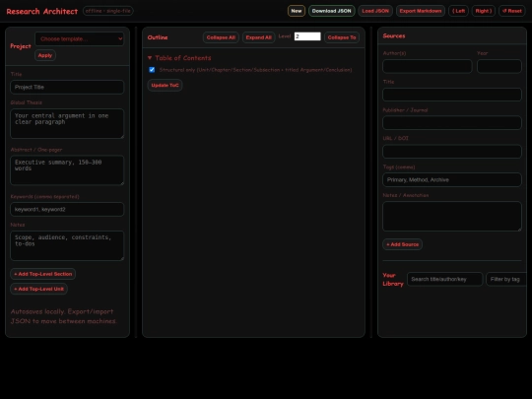Focus the source Author(s) field

[x=428, y=66]
